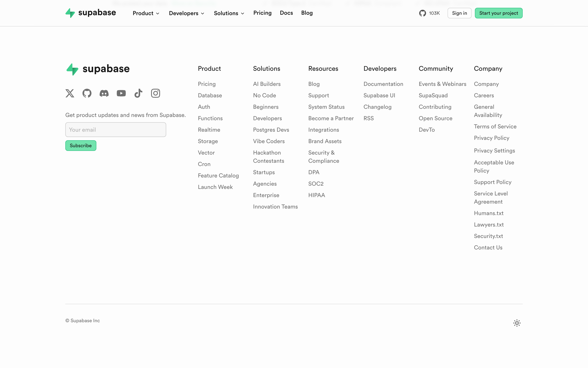Open the Launch Week footer link
Viewport: 588px width, 368px height.
tap(215, 187)
